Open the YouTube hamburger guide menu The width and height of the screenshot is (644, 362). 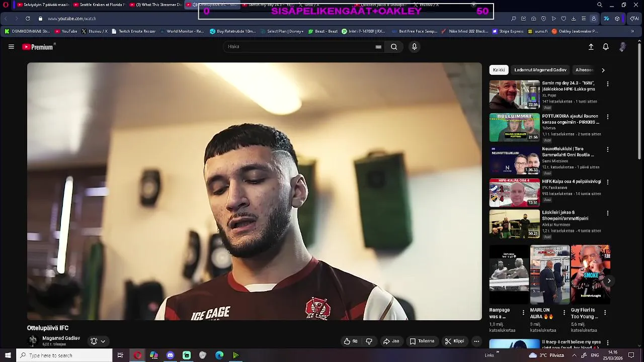11,47
